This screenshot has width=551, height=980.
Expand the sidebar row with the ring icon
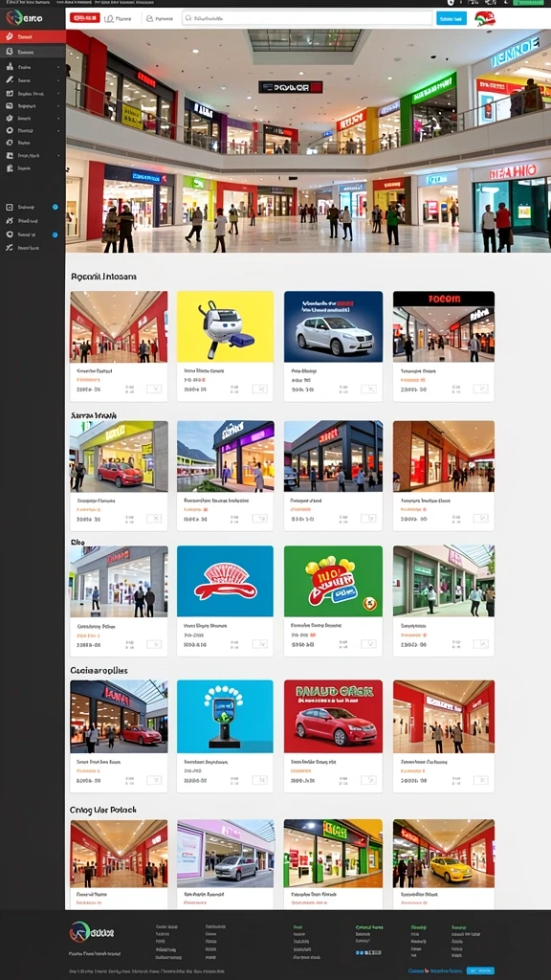click(58, 130)
